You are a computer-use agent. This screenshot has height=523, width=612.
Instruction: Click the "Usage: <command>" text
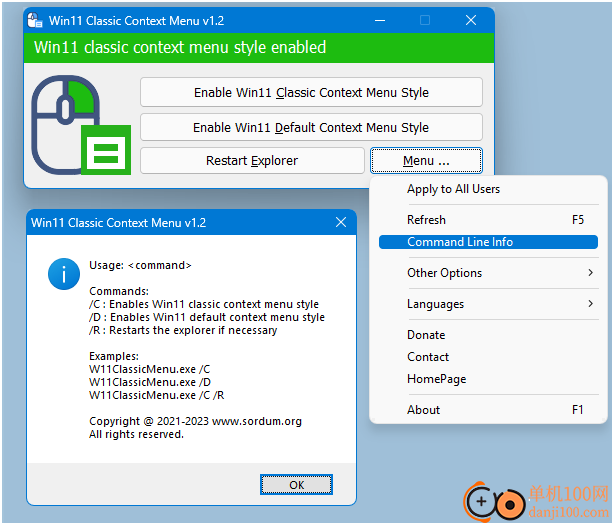click(x=140, y=265)
